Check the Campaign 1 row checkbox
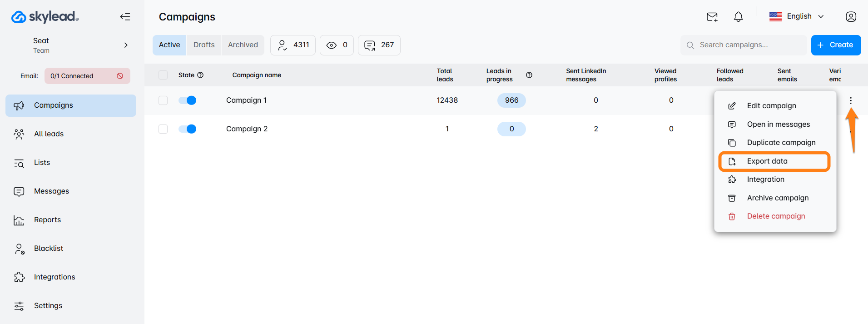Screen dimensions: 868x324 coord(163,100)
